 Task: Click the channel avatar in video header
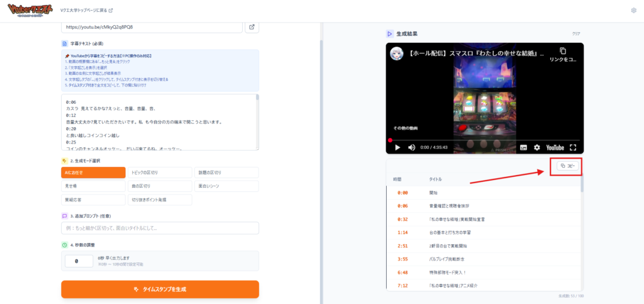coord(397,53)
